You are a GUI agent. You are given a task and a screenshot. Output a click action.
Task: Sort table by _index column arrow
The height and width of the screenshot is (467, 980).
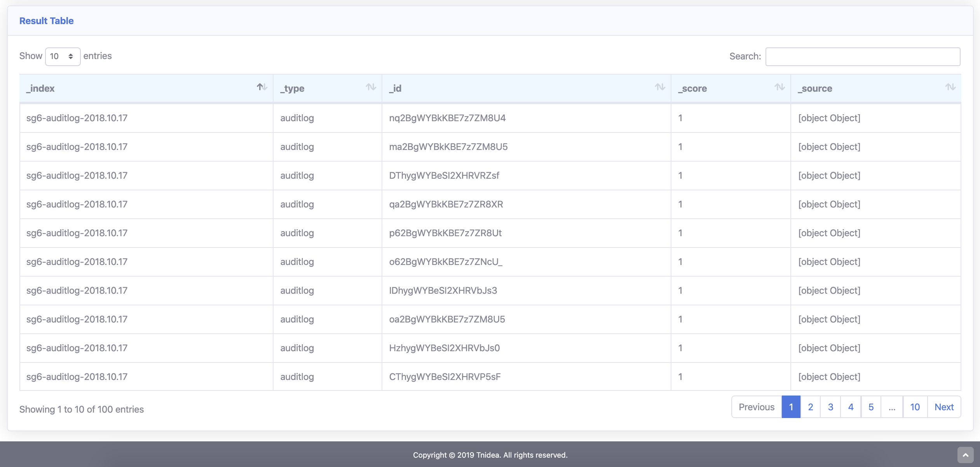click(x=262, y=87)
